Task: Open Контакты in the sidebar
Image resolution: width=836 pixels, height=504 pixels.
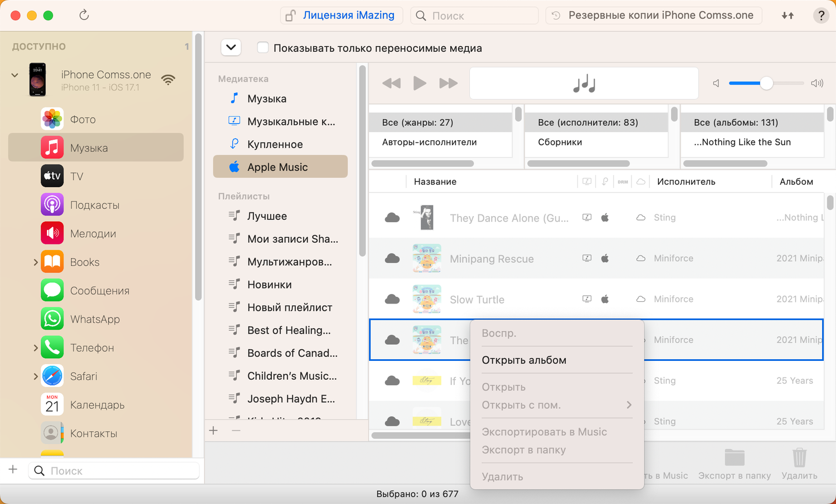Action: click(x=96, y=433)
